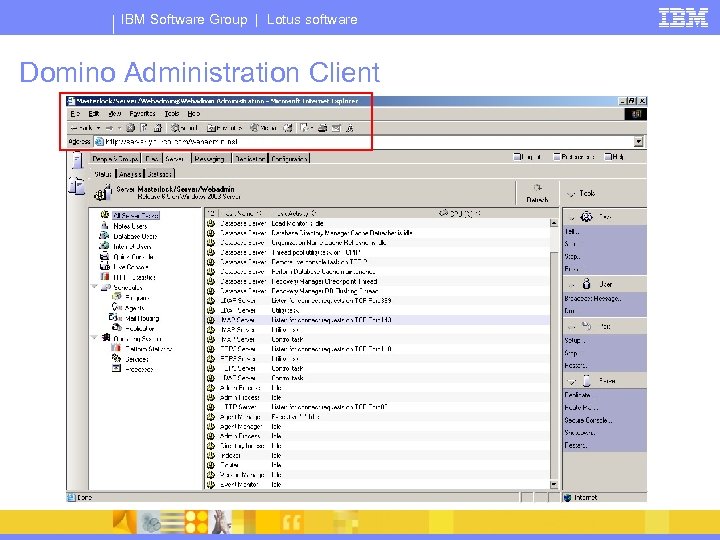
Task: Click the Help link at top right
Action: 614,157
